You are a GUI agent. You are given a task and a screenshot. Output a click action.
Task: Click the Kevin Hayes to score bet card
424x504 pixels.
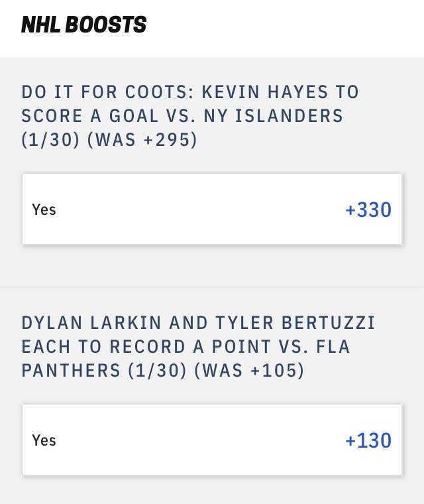click(x=212, y=209)
